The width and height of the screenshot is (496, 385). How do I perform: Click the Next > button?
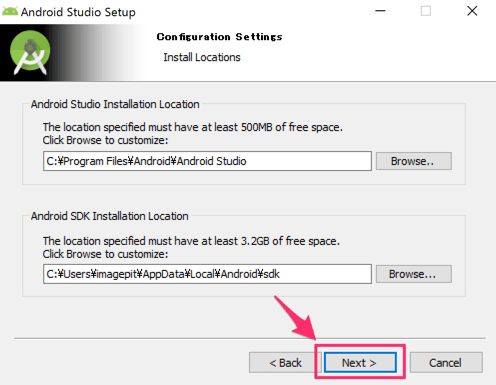click(x=360, y=362)
